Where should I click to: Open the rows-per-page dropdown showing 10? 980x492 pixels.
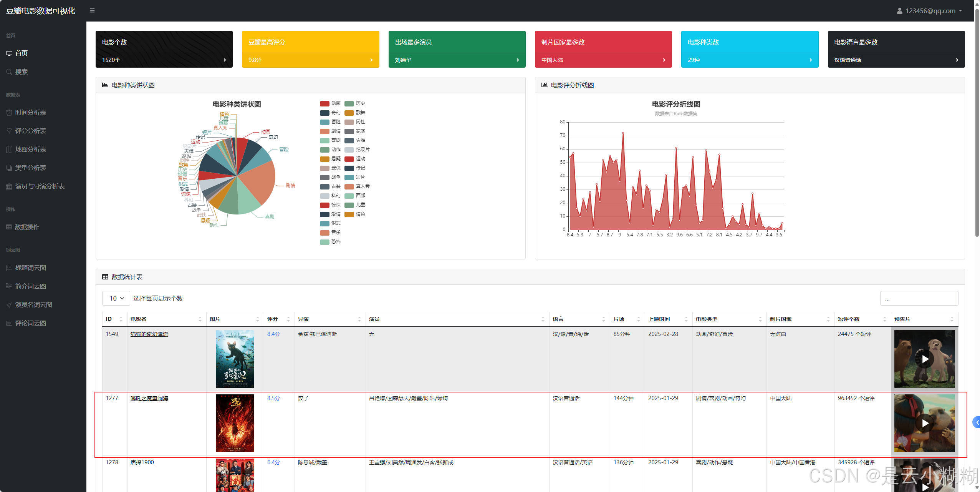(x=116, y=298)
